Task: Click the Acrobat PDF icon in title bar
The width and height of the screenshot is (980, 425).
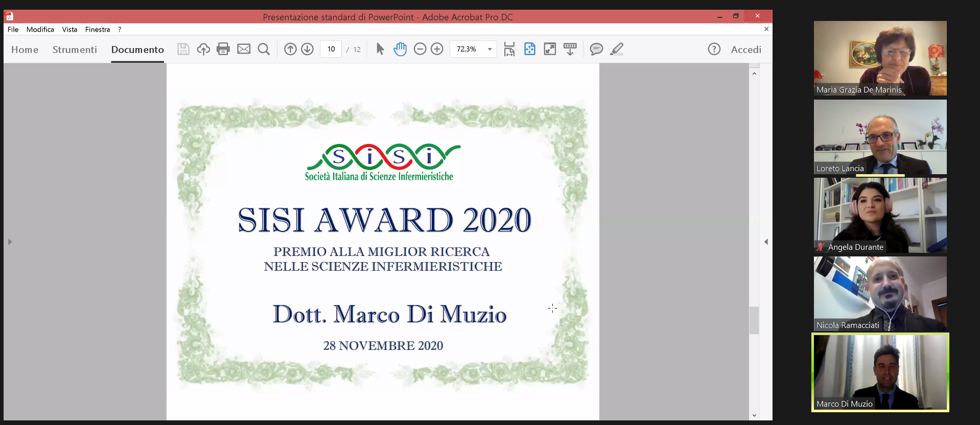Action: (9, 16)
